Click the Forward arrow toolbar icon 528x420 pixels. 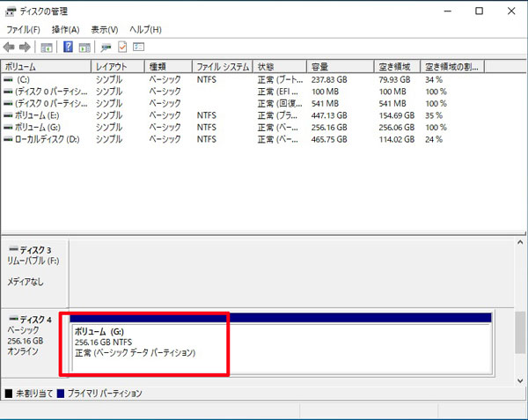click(25, 47)
